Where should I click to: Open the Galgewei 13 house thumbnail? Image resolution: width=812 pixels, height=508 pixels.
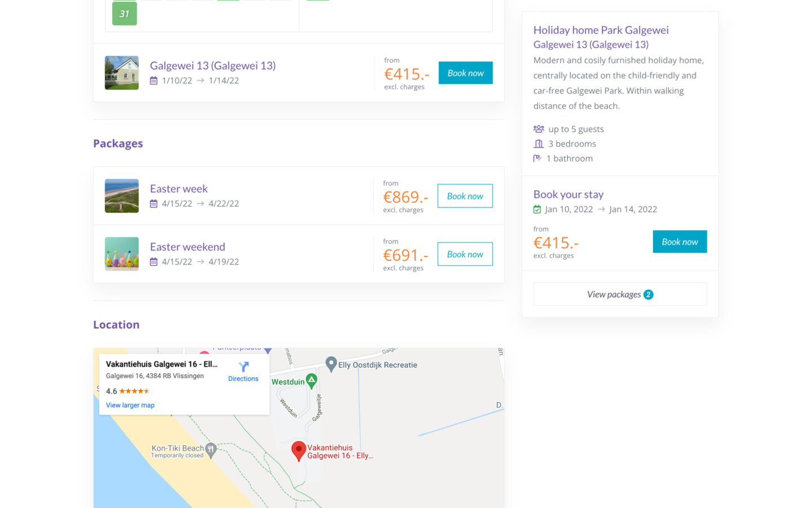(122, 73)
